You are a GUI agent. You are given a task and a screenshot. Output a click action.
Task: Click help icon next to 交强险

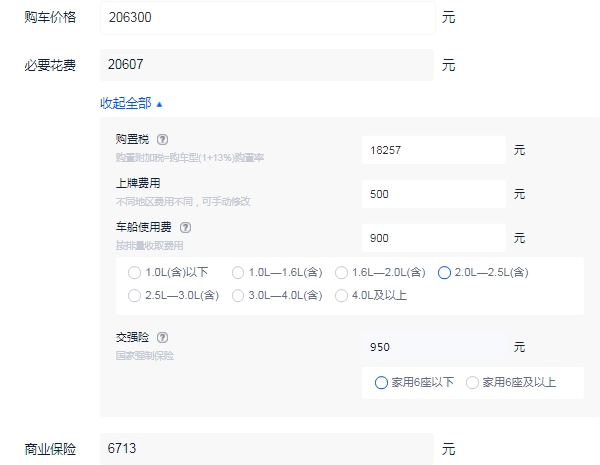pyautogui.click(x=162, y=338)
